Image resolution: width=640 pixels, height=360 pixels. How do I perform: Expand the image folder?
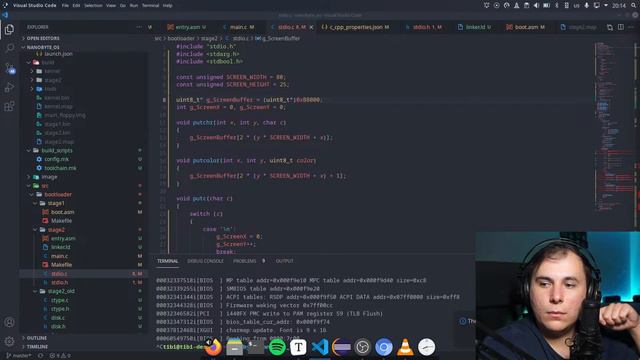coord(49,177)
